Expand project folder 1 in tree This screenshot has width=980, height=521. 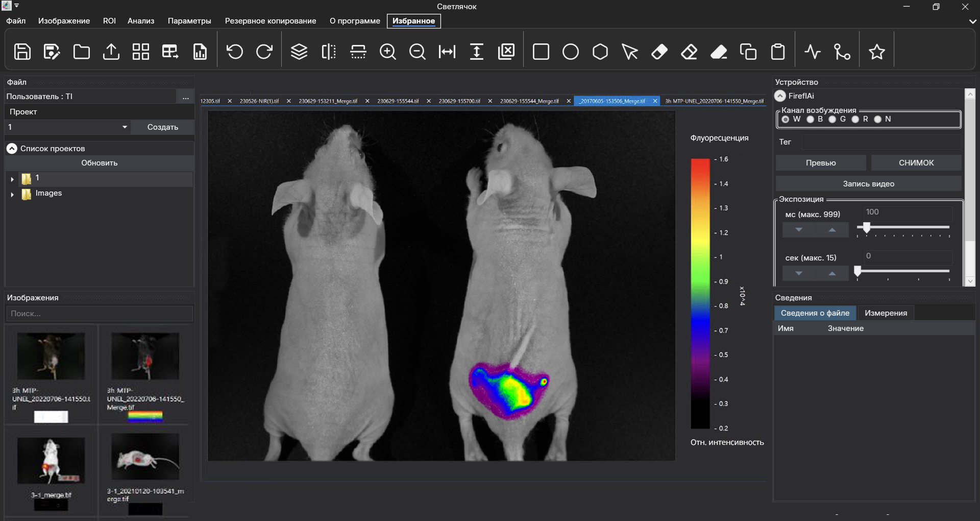(12, 179)
